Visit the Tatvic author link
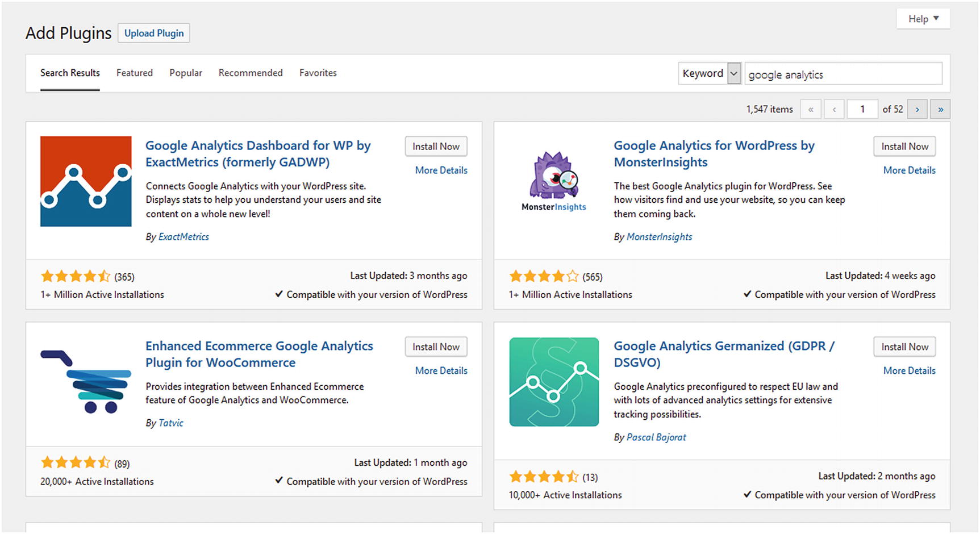Viewport: 980px width, 534px height. coord(171,423)
